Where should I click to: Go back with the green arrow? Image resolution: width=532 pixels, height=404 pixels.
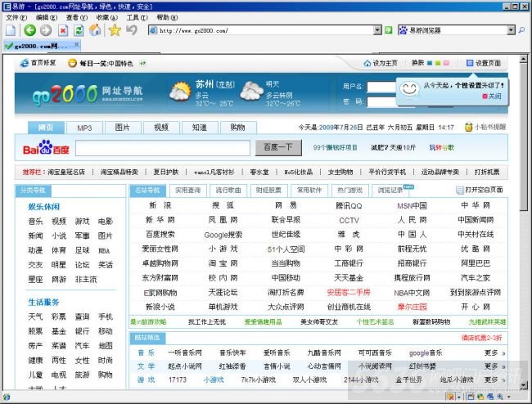click(x=29, y=30)
